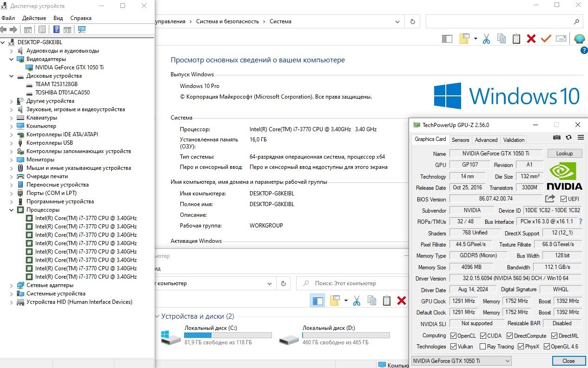Click the red X Delete icon in System window
The image size is (588, 368).
531,39
